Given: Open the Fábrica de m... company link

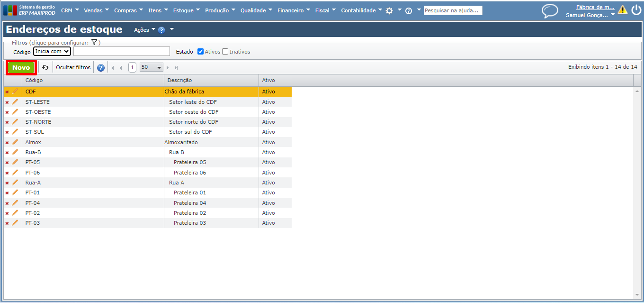Looking at the screenshot, I should tap(595, 7).
